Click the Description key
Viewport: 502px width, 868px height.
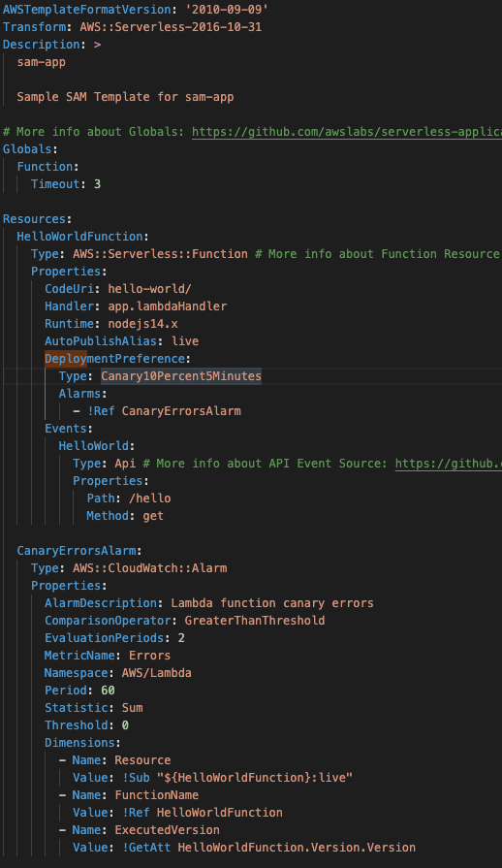click(x=41, y=45)
